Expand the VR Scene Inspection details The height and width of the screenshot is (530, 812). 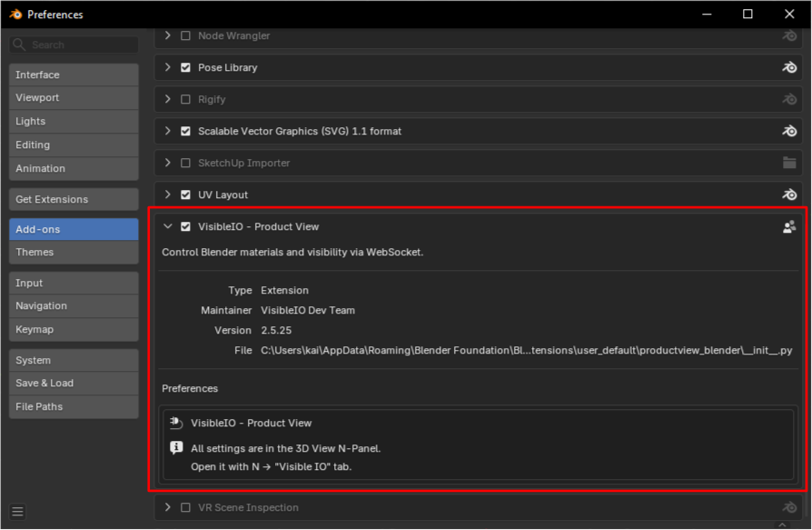click(x=167, y=507)
